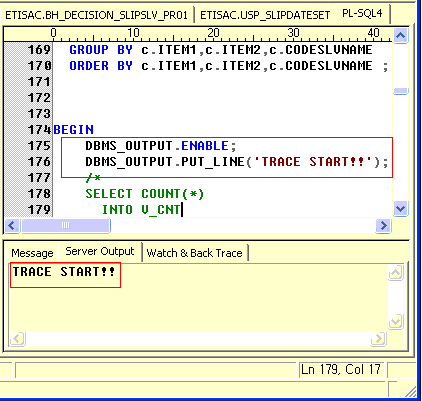Click the TRACE START!! output text
Image resolution: width=422 pixels, height=401 pixels.
coord(64,272)
